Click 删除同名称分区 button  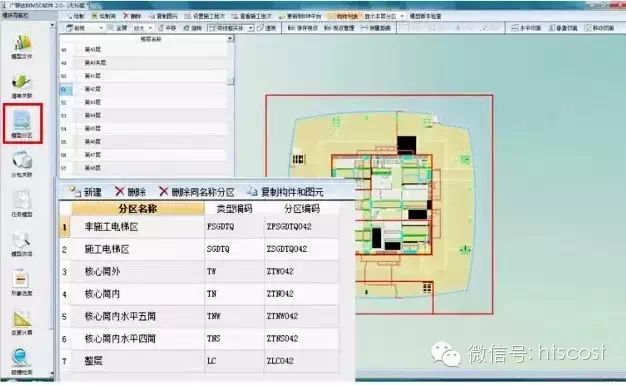(196, 192)
